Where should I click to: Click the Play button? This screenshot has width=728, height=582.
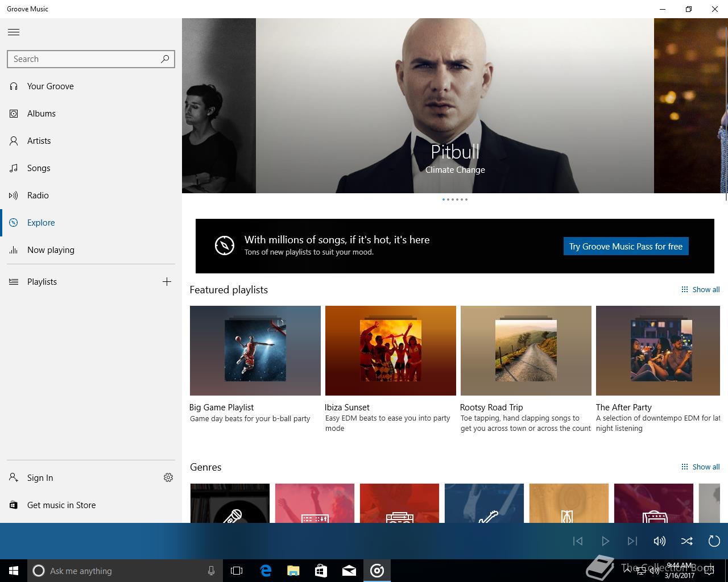click(605, 541)
